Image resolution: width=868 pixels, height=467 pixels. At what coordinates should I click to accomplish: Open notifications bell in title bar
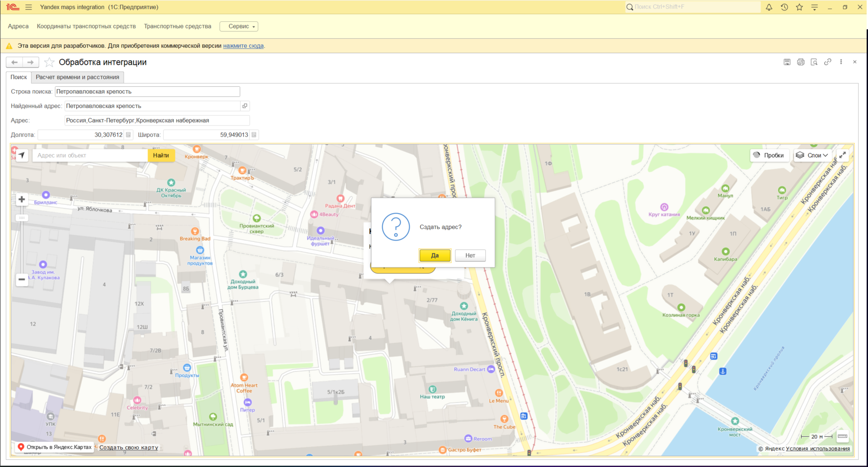pyautogui.click(x=769, y=7)
